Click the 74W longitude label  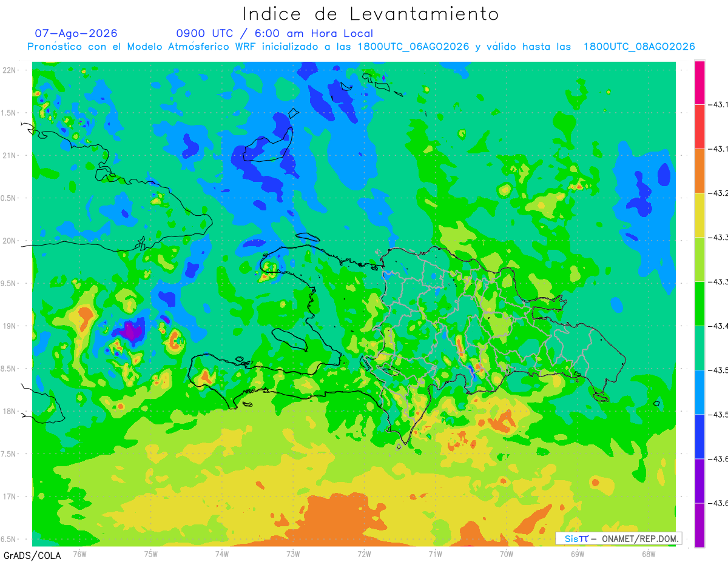[x=222, y=553]
